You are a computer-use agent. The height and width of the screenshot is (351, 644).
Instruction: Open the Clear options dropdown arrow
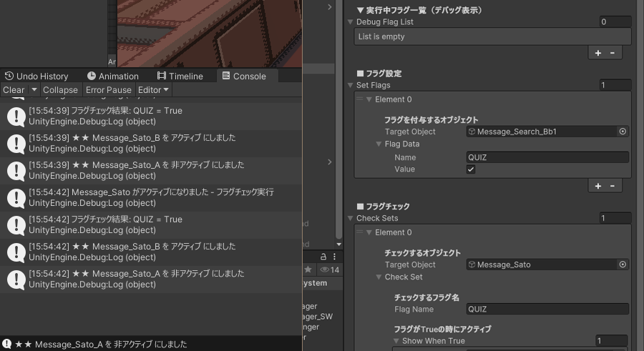tap(34, 90)
